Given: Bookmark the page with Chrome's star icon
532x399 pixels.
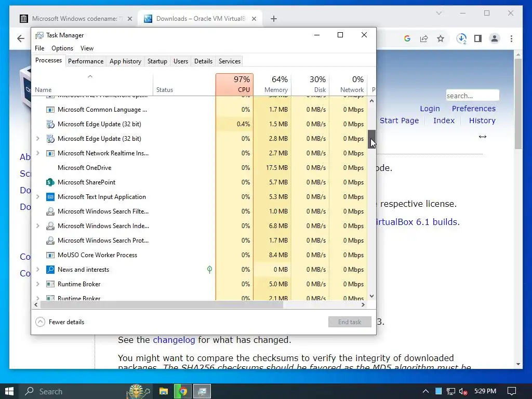Looking at the screenshot, I should (x=441, y=38).
